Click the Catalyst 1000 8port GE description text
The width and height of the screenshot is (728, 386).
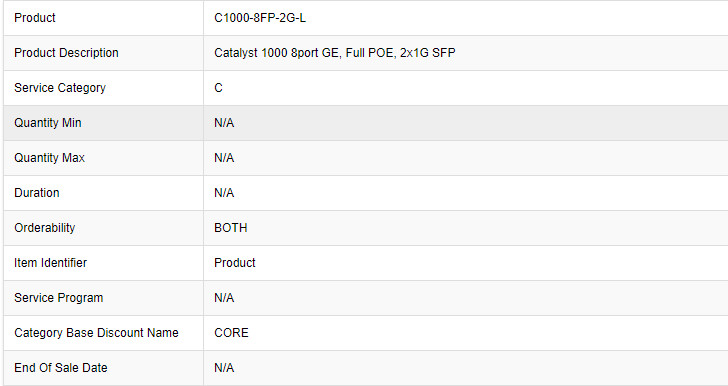(x=335, y=52)
